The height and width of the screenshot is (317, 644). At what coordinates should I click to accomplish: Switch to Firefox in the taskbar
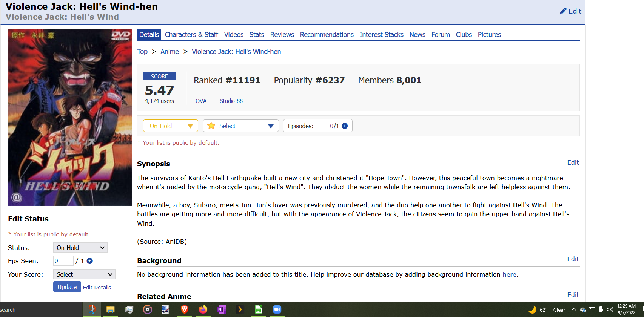(x=203, y=309)
